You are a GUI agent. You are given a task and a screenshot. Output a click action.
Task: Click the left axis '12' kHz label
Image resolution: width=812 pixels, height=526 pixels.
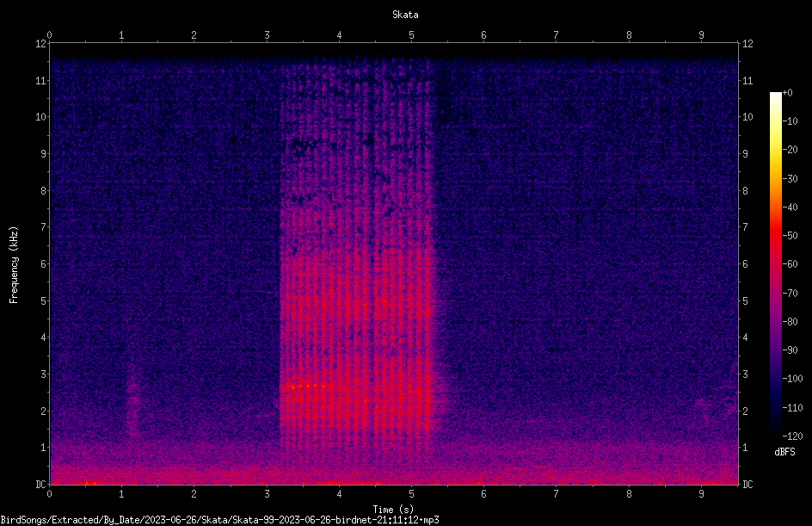click(x=40, y=44)
